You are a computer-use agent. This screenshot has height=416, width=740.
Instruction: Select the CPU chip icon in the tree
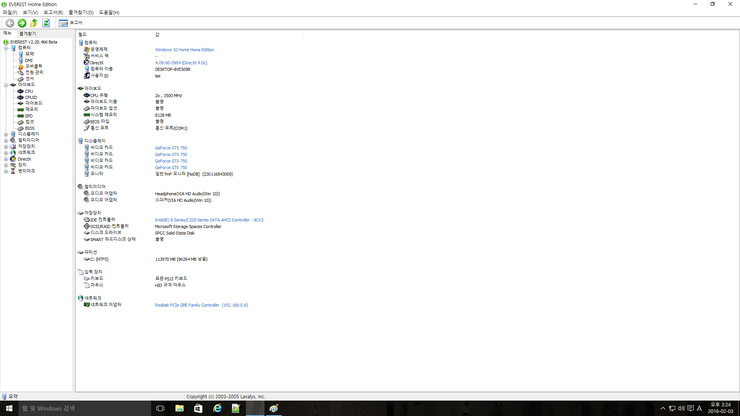pyautogui.click(x=20, y=91)
